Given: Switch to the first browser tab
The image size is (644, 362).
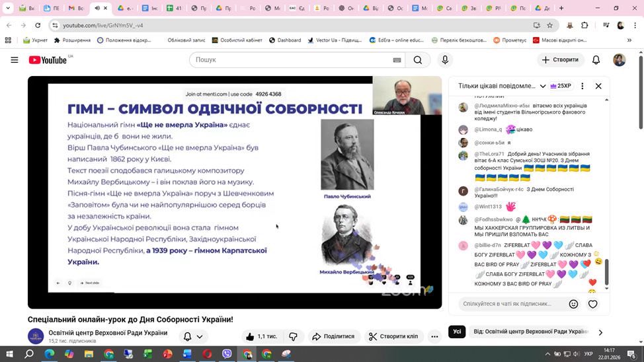Looking at the screenshot, I should pyautogui.click(x=27, y=8).
